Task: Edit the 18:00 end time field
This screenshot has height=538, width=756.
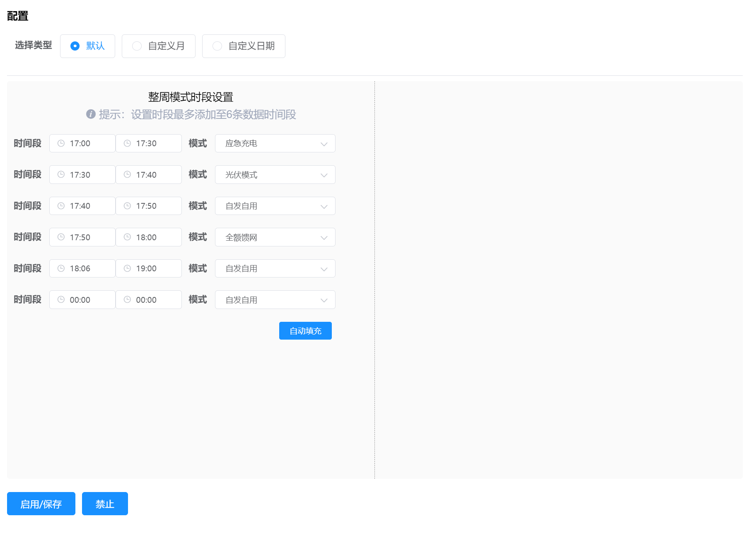Action: [x=149, y=237]
